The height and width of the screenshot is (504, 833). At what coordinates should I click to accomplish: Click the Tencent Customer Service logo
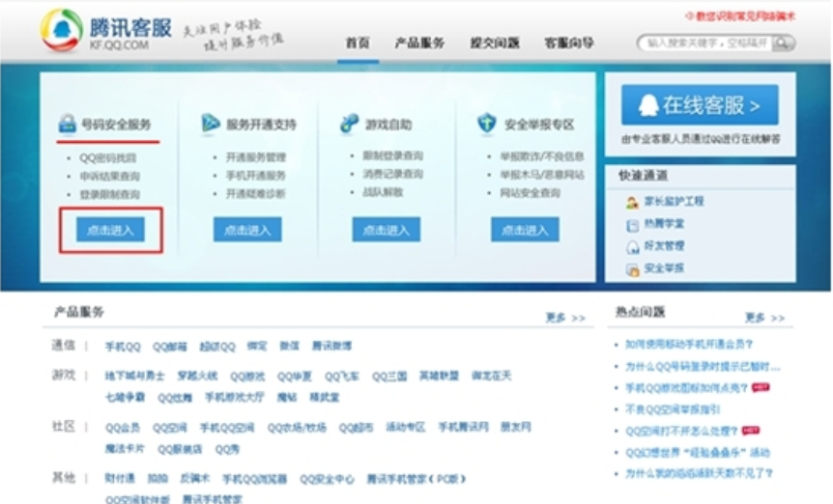[x=62, y=31]
